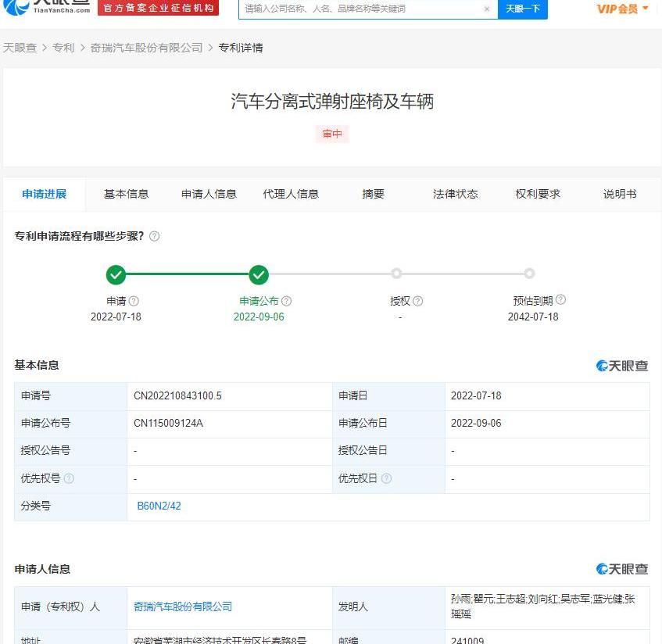Click the 天眼一下 search button
Image resolution: width=662 pixels, height=644 pixels.
click(523, 9)
